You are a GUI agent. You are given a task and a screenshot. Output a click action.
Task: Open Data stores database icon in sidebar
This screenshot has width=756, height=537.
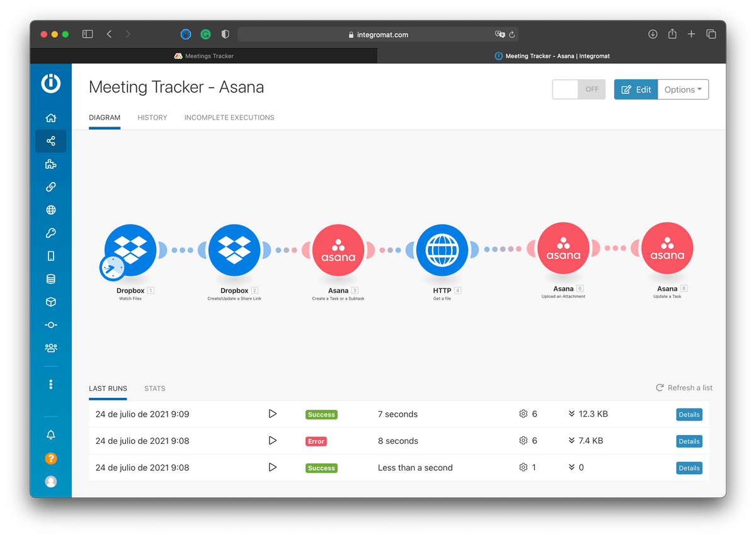(x=51, y=279)
